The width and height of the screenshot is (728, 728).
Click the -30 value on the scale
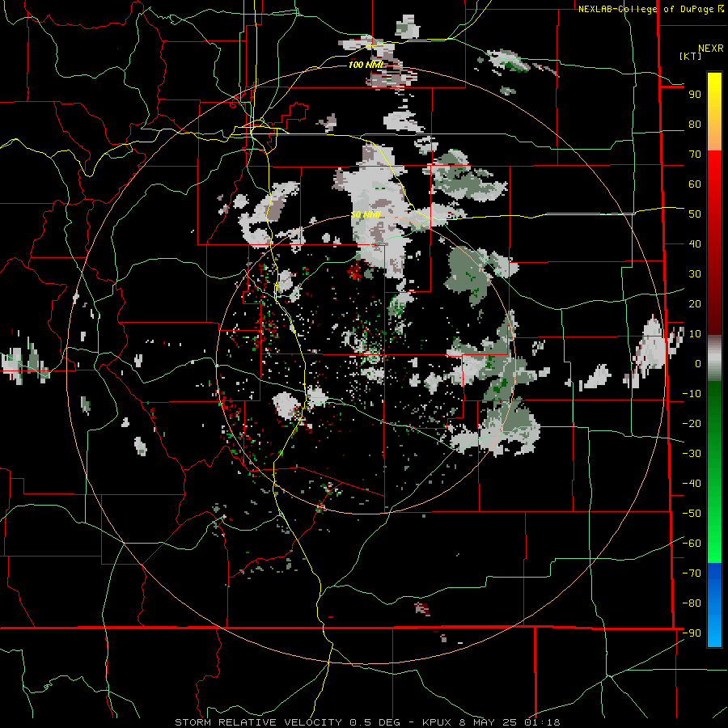tap(692, 454)
